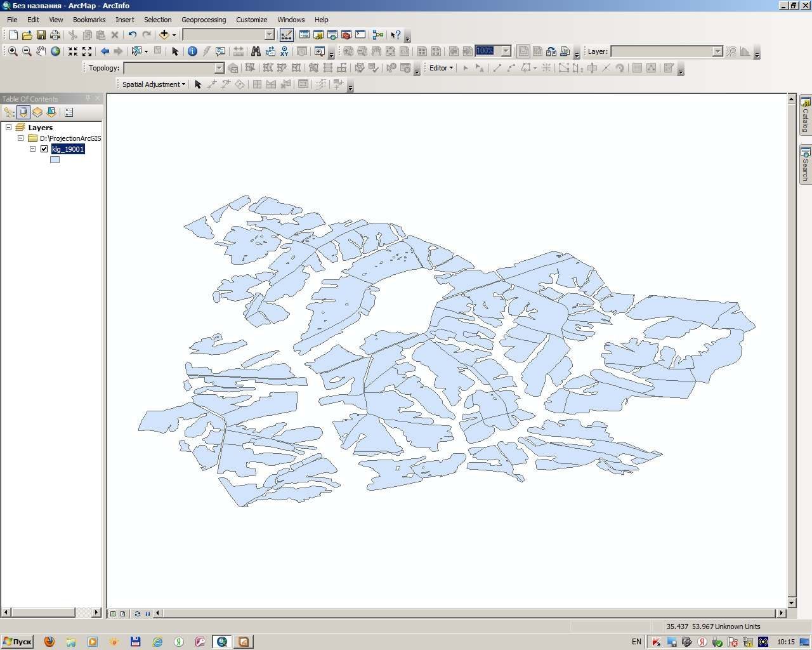Print the map using printer icon
Screen dimensions: 812x650
(x=55, y=35)
